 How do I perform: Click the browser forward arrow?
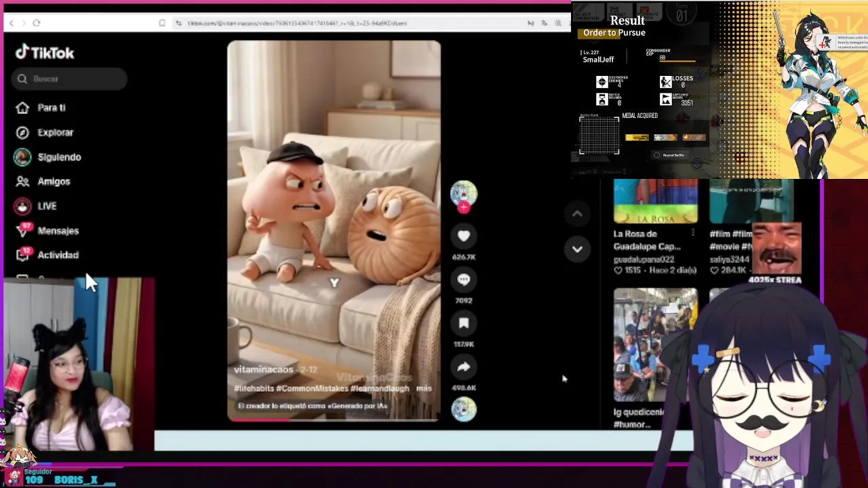[x=24, y=23]
